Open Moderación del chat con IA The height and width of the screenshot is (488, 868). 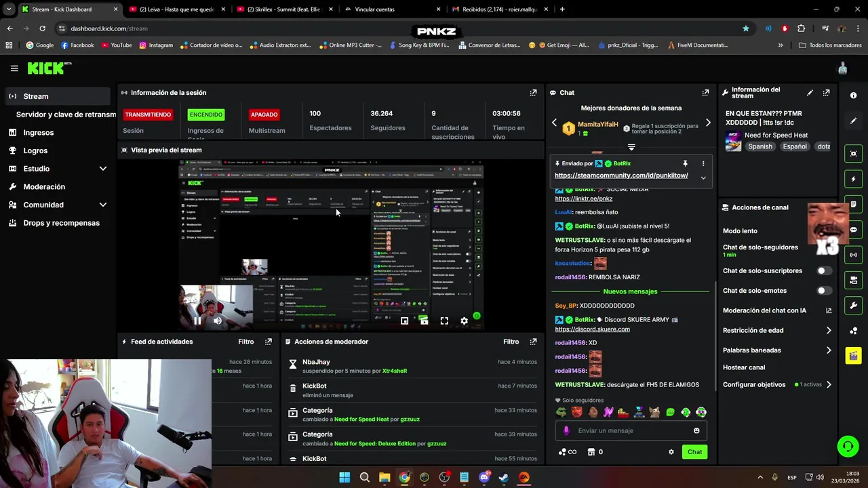click(777, 310)
